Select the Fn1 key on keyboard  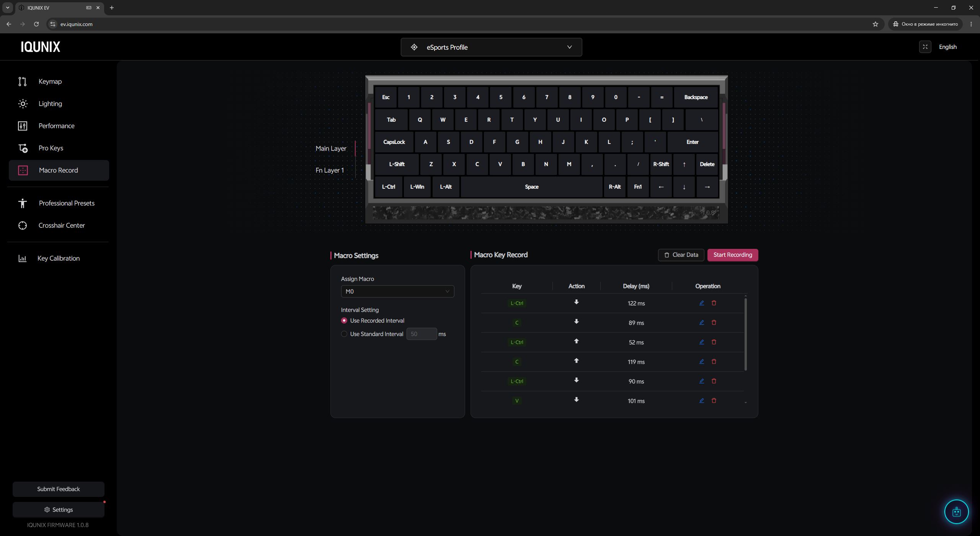(x=638, y=187)
